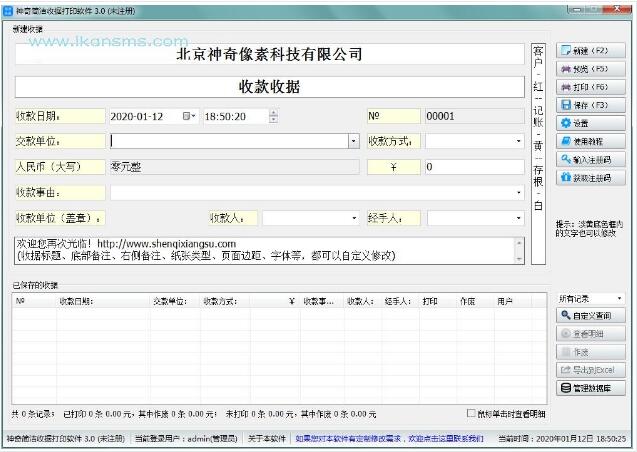Click the yellow 收款人 label field
Image resolution: width=637 pixels, height=452 pixels.
pos(233,218)
